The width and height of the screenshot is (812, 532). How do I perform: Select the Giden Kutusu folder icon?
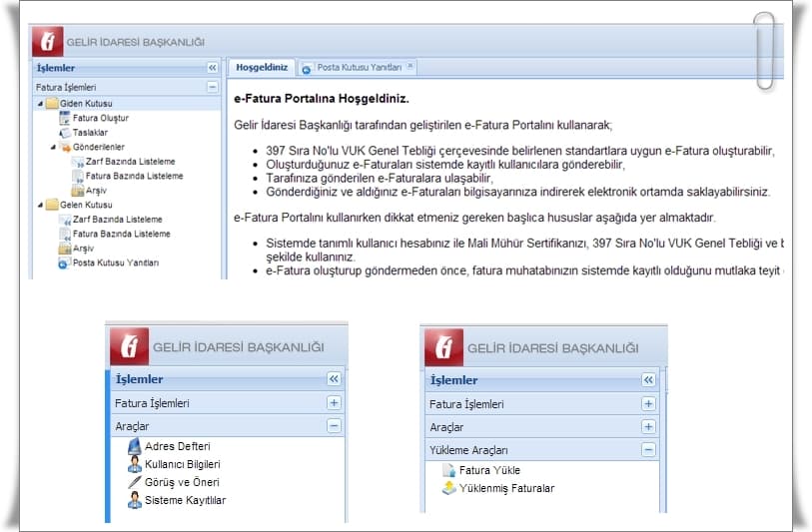click(x=52, y=104)
